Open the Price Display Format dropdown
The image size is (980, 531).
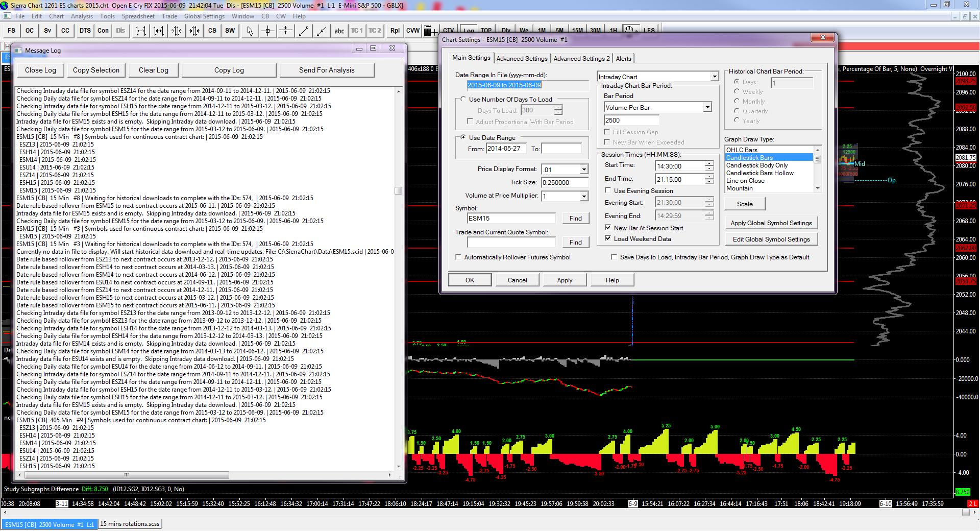(x=584, y=170)
